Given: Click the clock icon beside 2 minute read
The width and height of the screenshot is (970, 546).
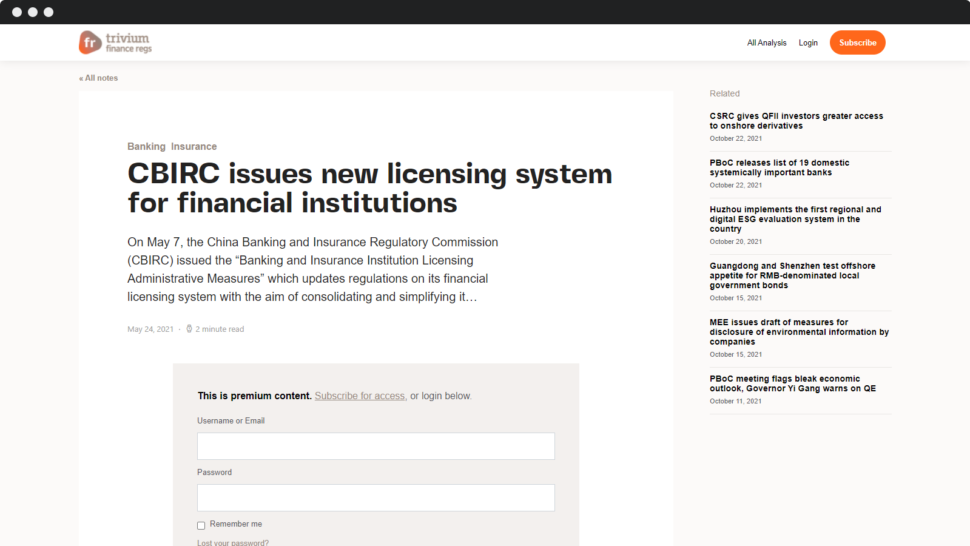Looking at the screenshot, I should [x=189, y=329].
